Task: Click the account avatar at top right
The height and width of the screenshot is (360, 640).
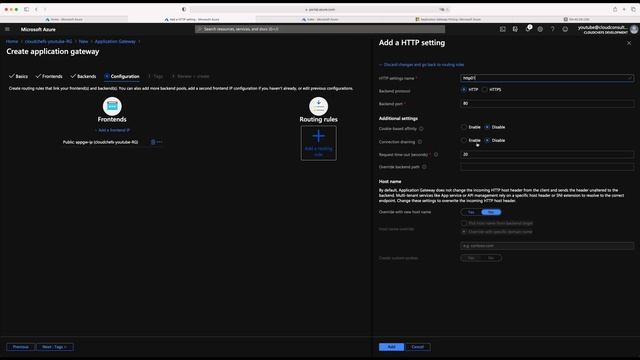Action: pos(633,29)
